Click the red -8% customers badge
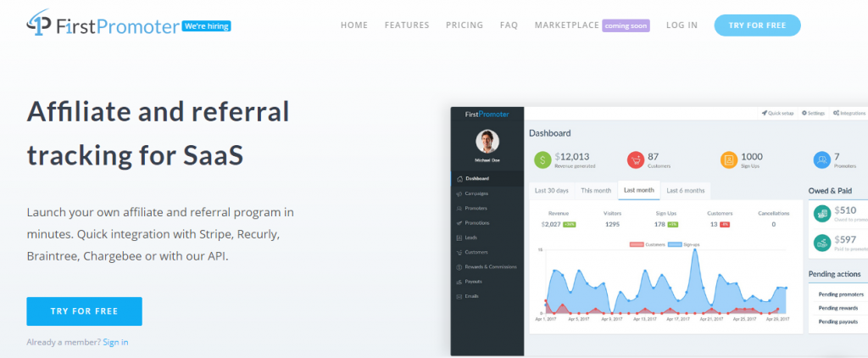This screenshot has height=358, width=868. (725, 225)
